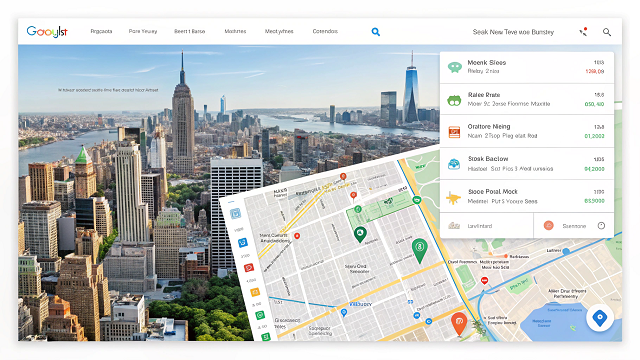Click the Saentone label
This screenshot has height=360, width=640.
click(574, 226)
